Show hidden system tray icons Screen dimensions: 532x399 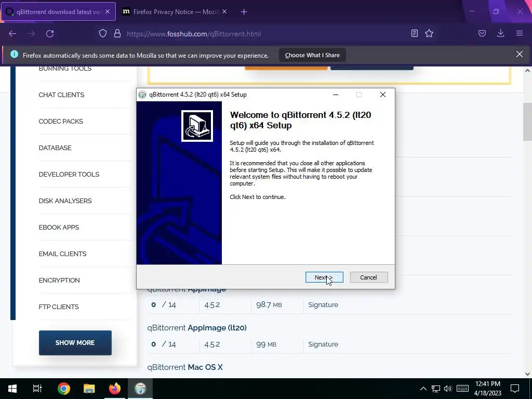(423, 389)
